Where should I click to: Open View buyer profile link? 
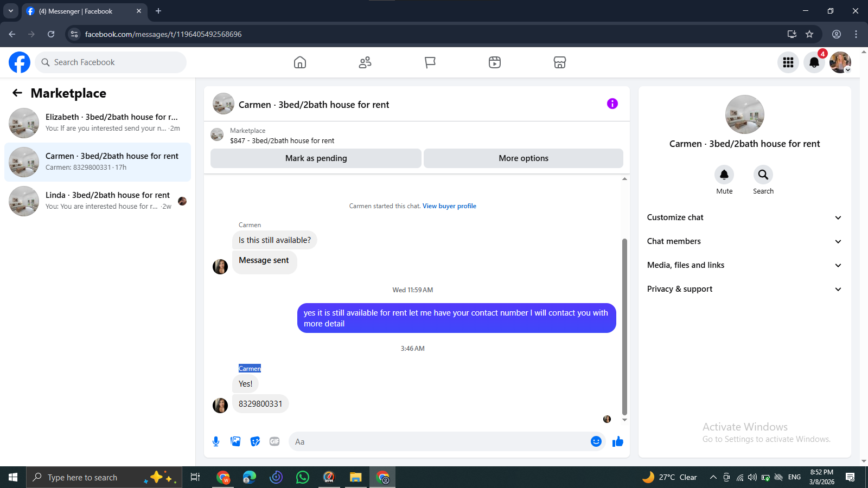click(449, 206)
